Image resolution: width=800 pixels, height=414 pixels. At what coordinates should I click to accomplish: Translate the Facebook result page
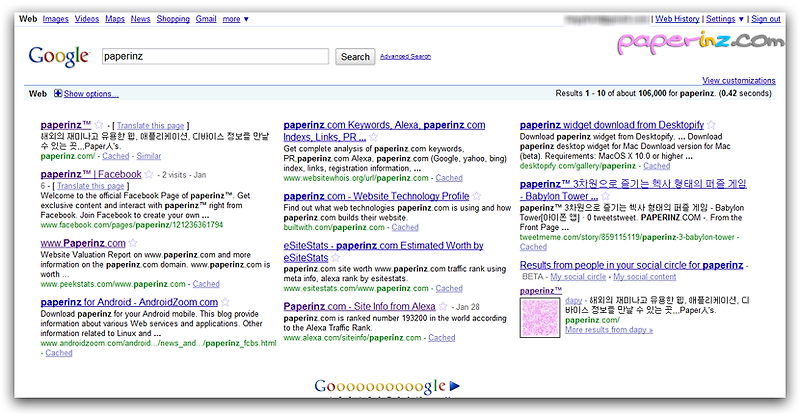[x=91, y=186]
